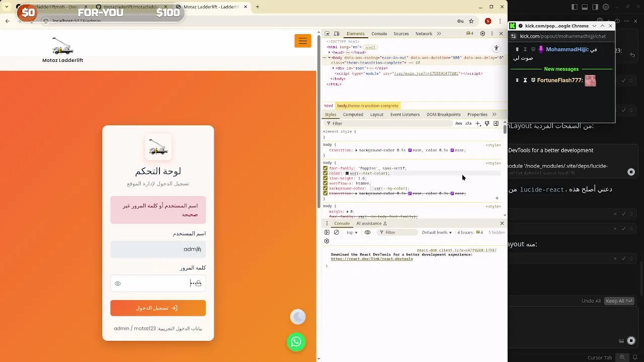Open DevTools three-dot customize menu
The image size is (644, 362).
click(x=492, y=34)
